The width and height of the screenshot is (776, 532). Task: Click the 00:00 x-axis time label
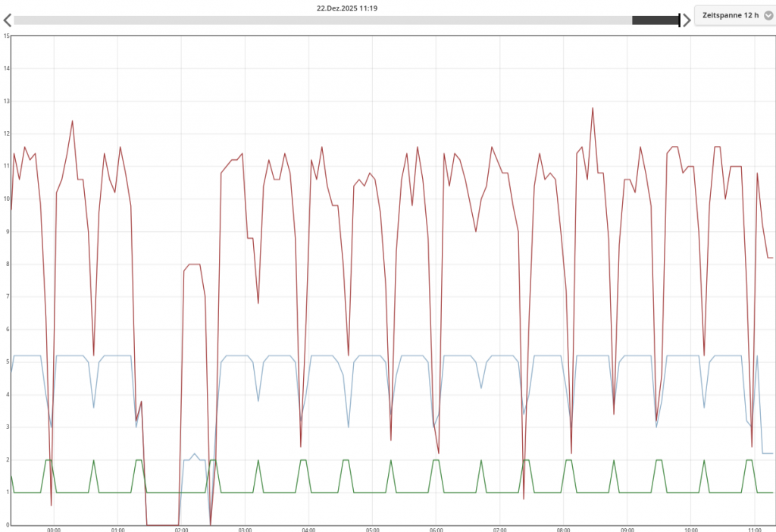click(x=54, y=530)
